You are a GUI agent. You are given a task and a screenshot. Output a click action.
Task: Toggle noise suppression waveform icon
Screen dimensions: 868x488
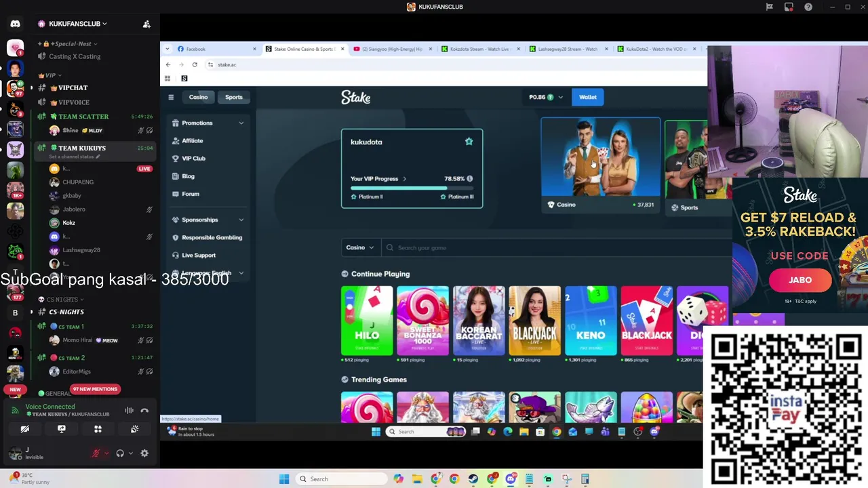[x=129, y=410]
